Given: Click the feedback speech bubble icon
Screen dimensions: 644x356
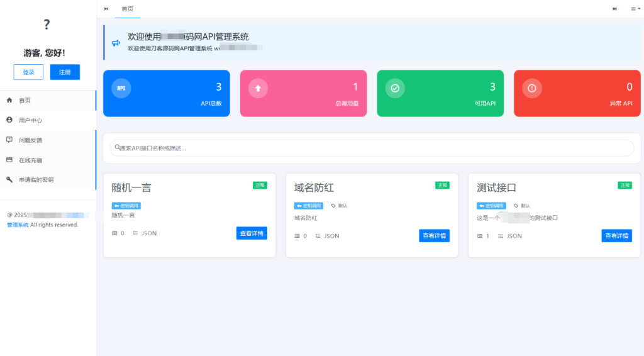Looking at the screenshot, I should [x=9, y=140].
